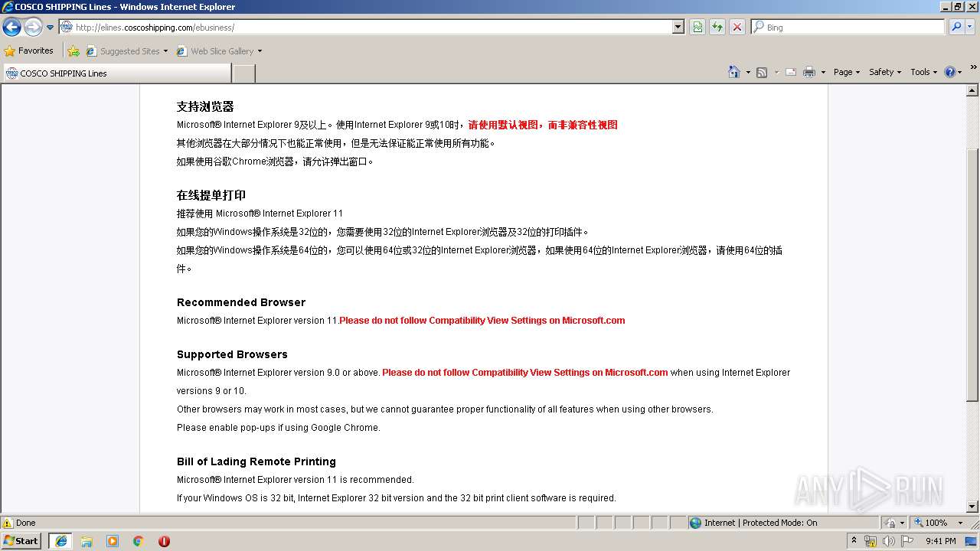980x551 pixels.
Task: Click the Read Mail envelope icon
Action: [791, 72]
